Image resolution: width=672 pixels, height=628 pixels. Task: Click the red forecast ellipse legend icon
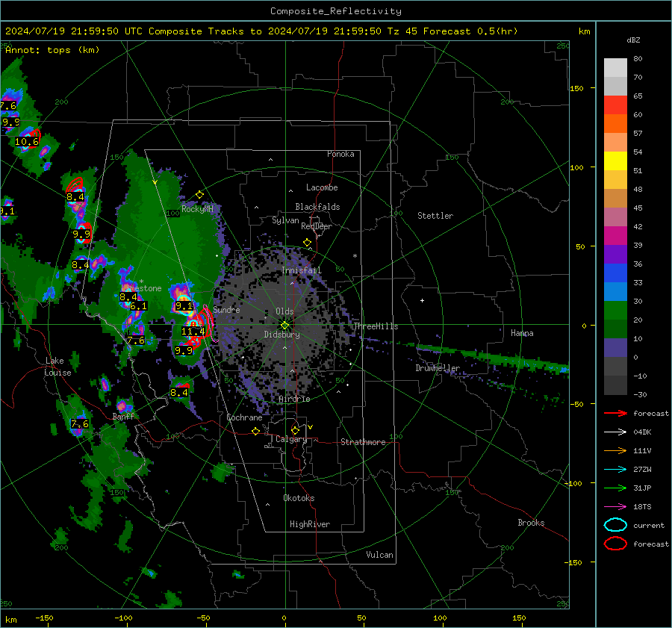(615, 544)
